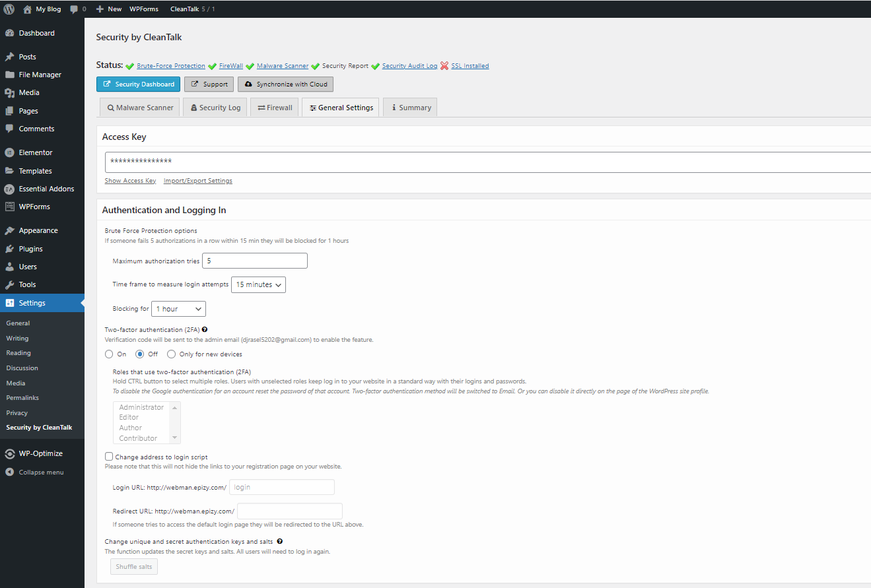
Task: Switch to Firewall tab
Action: (x=275, y=108)
